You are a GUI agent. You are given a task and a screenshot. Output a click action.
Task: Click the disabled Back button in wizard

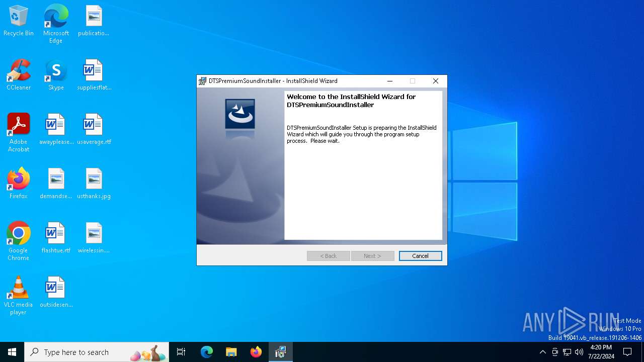pyautogui.click(x=329, y=256)
